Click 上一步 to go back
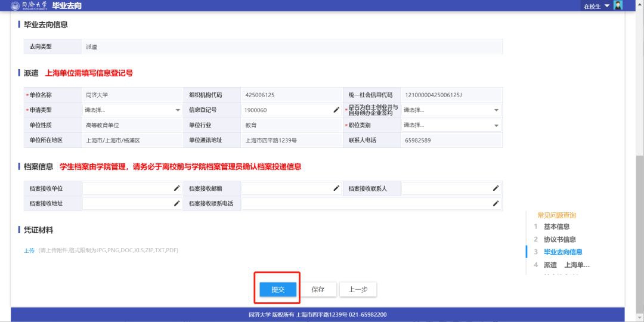Screen dimensions: 644x322 tap(358, 289)
